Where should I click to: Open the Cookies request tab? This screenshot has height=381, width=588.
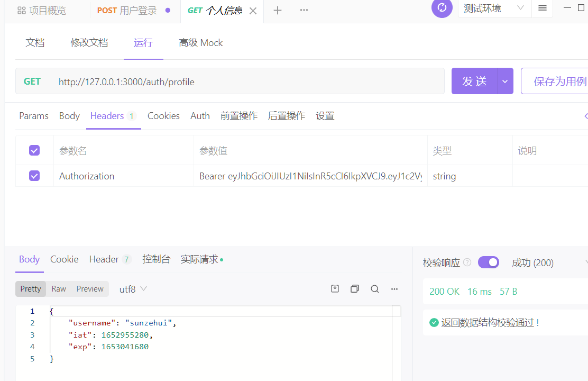point(163,116)
